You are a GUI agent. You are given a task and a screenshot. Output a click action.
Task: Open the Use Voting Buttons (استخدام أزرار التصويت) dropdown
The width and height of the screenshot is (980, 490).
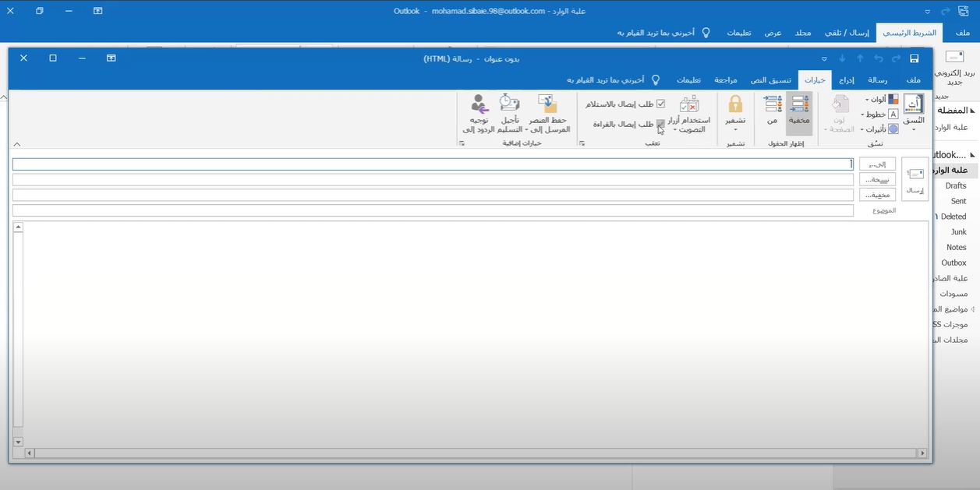pyautogui.click(x=688, y=115)
